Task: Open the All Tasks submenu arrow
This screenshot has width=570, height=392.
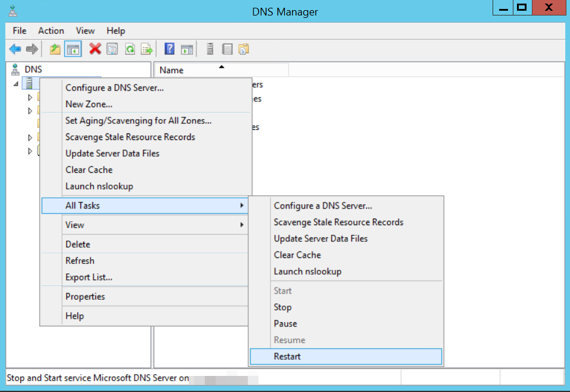Action: coord(242,206)
